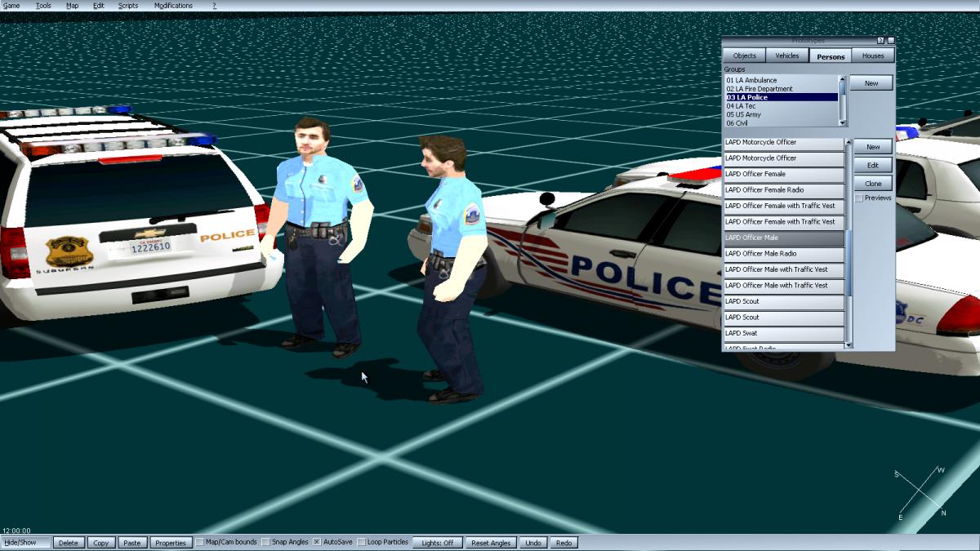This screenshot has height=551, width=980.
Task: Select group 02 LA Fire Department
Action: click(781, 89)
